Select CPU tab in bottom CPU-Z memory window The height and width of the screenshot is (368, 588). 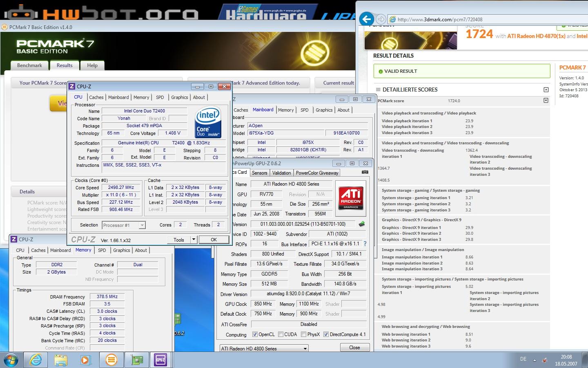pyautogui.click(x=20, y=250)
